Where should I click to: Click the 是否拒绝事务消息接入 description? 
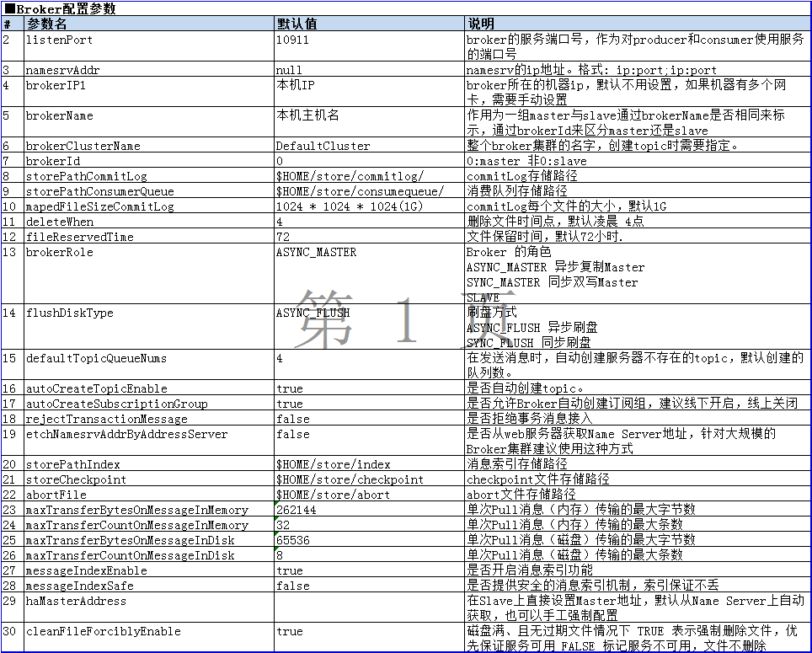pyautogui.click(x=638, y=418)
